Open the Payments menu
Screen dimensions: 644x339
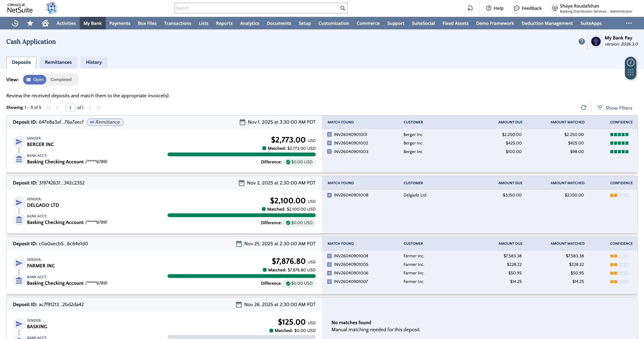click(x=120, y=23)
